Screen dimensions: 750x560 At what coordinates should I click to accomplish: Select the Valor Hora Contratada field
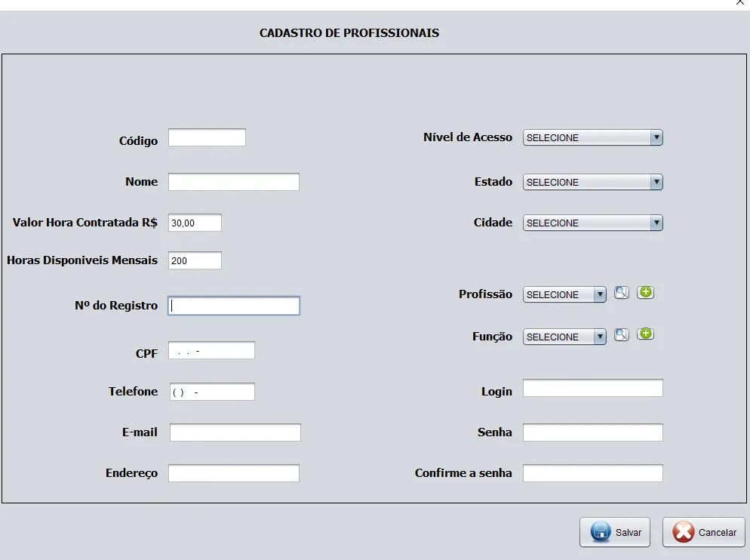(x=195, y=223)
